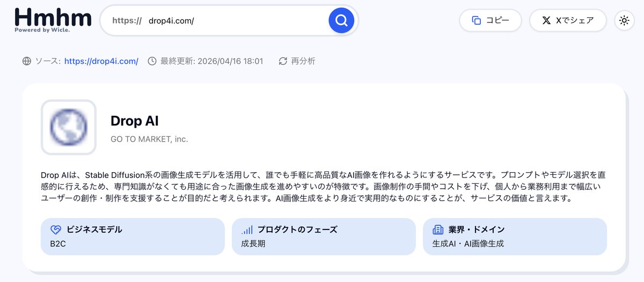Click the ビジネスモデル heart icon

point(56,229)
